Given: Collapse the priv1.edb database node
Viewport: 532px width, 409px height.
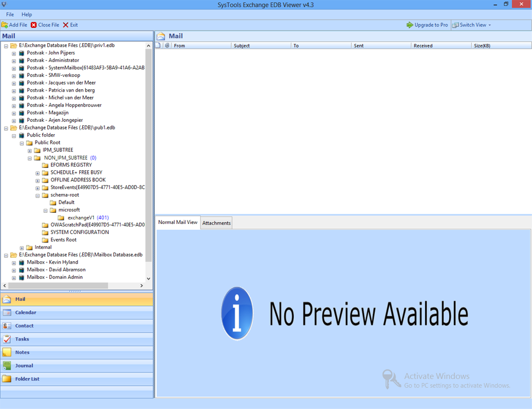Looking at the screenshot, I should [6, 46].
